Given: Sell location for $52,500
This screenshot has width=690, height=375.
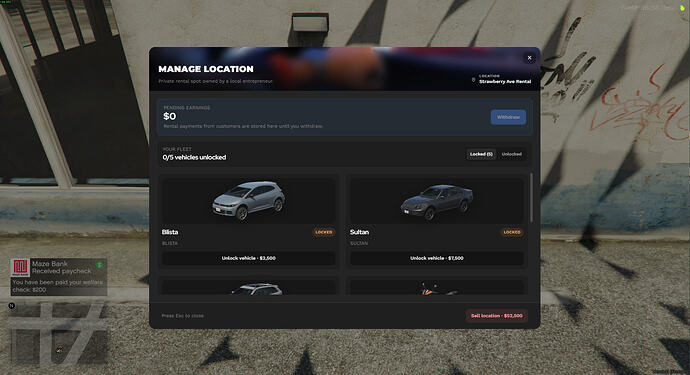Looking at the screenshot, I should (x=497, y=316).
